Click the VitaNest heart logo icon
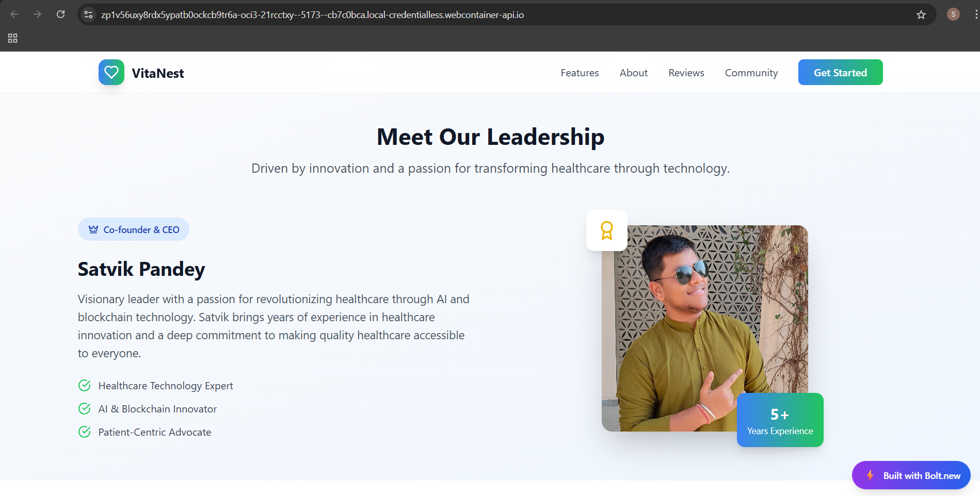 pyautogui.click(x=111, y=72)
